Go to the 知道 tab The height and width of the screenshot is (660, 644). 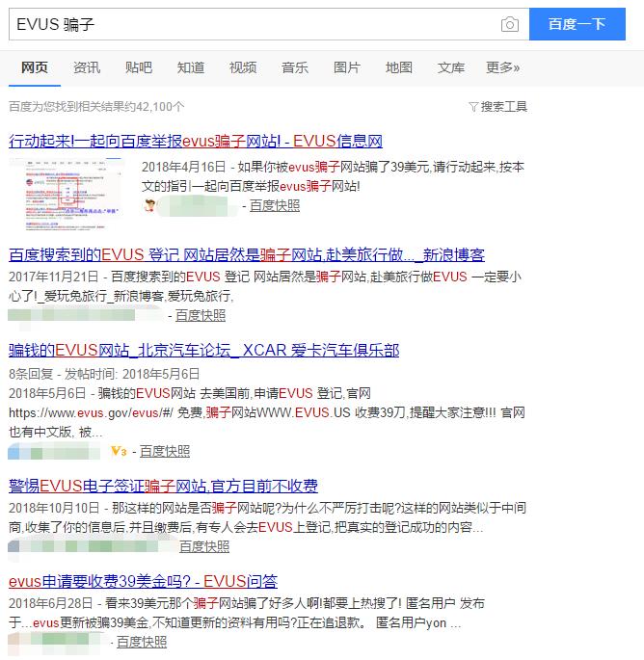coord(191,67)
